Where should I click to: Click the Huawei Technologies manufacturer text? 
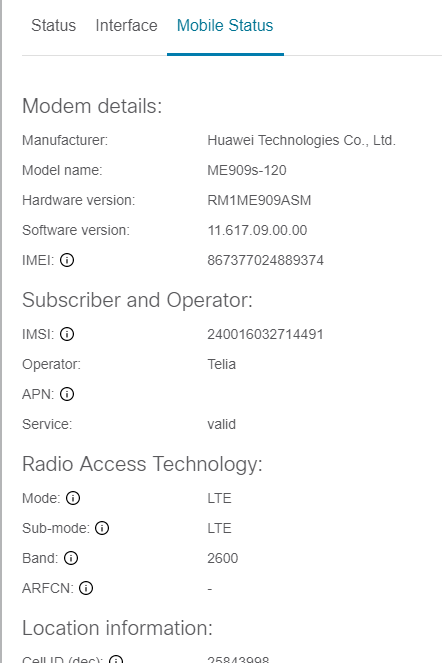click(x=301, y=140)
